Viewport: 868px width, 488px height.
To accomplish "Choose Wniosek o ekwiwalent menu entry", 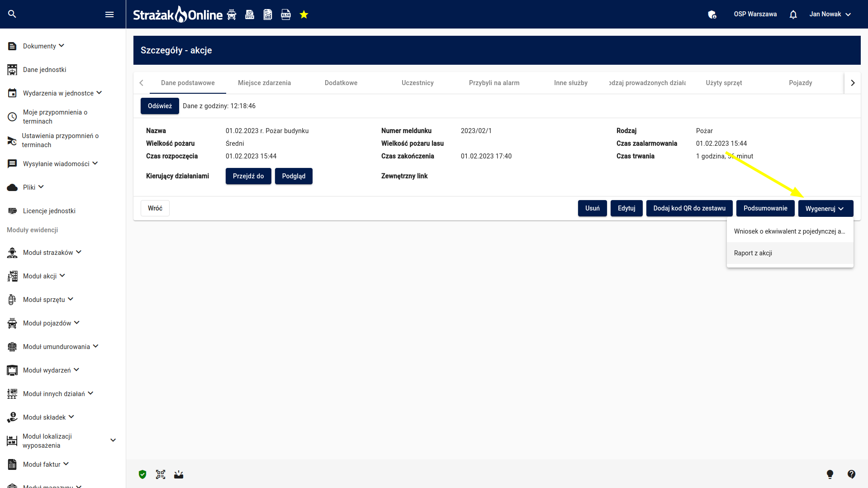I will (x=790, y=231).
